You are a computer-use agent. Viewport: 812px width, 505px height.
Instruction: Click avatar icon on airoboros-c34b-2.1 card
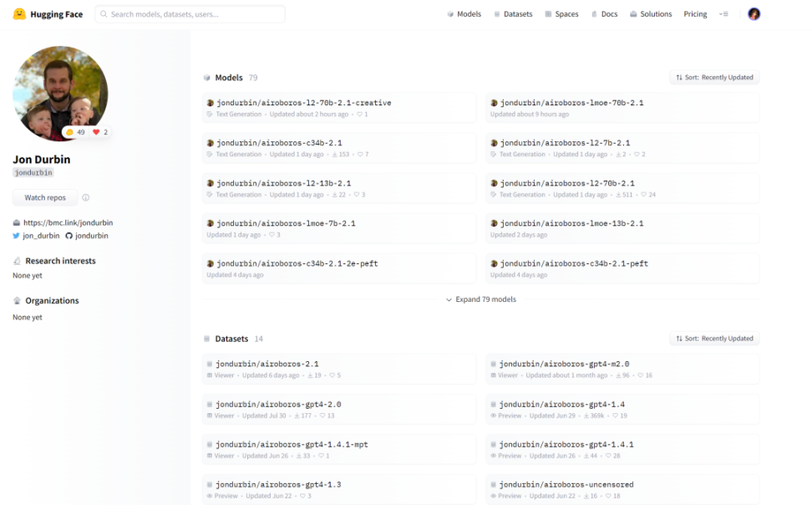[211, 143]
